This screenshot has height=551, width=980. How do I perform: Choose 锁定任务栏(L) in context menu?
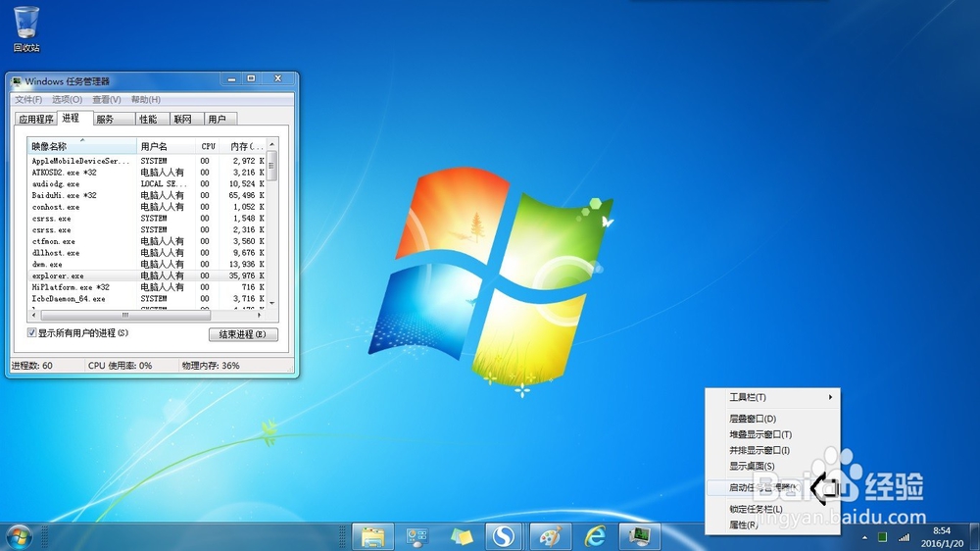pos(772,509)
